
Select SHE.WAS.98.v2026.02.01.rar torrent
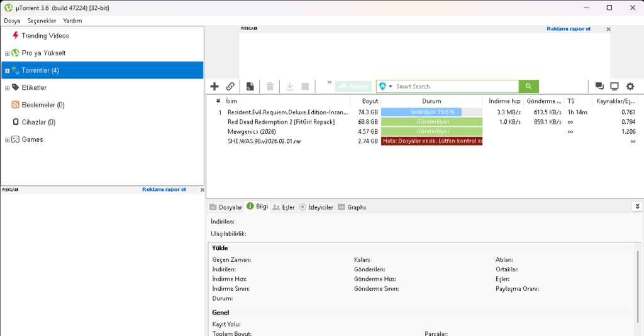click(425, 141)
